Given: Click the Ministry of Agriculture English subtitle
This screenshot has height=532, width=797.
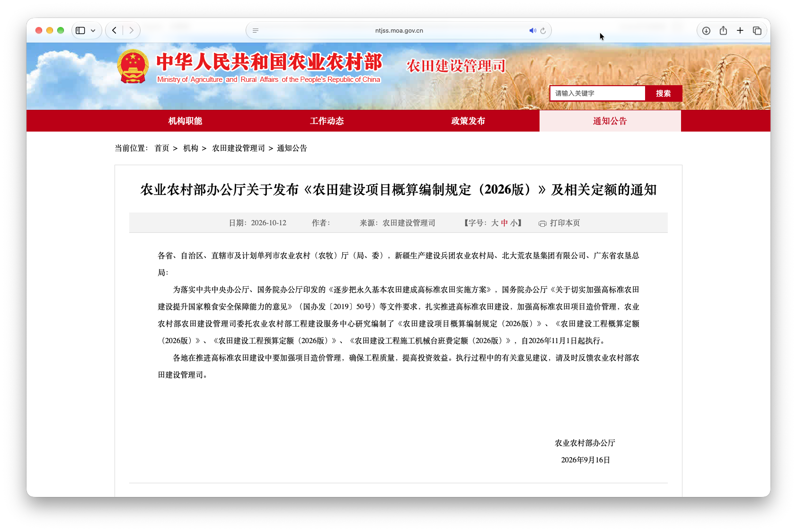Looking at the screenshot, I should pos(268,80).
